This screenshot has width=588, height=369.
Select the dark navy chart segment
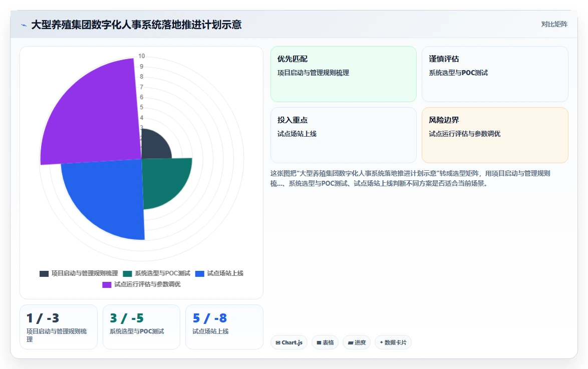(154, 146)
